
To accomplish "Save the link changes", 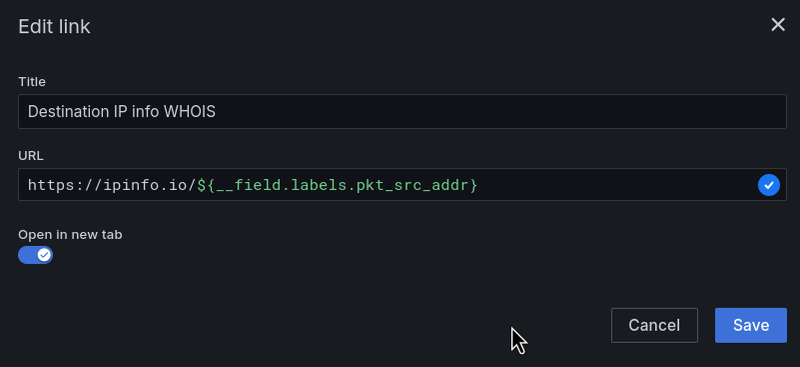I will tap(751, 325).
